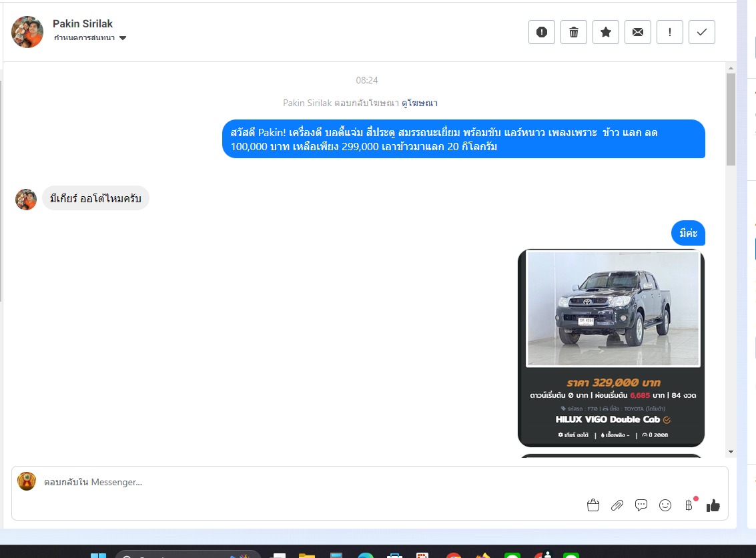Mark conversation as spam with the exclamation-circle icon
The width and height of the screenshot is (756, 558).
(x=541, y=32)
